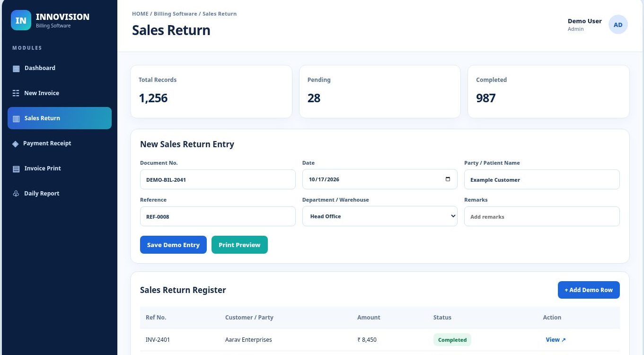The height and width of the screenshot is (355, 644).
Task: Click the IN logo badge
Action: (x=21, y=20)
